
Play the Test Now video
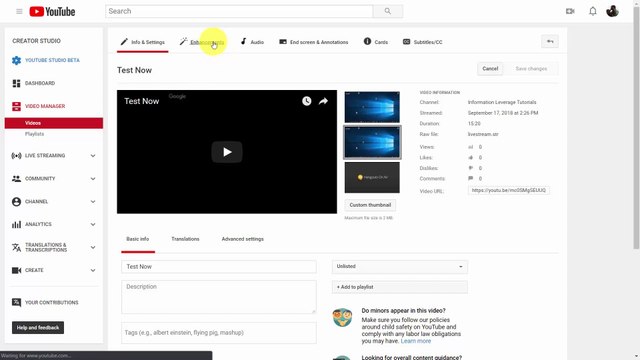point(227,152)
